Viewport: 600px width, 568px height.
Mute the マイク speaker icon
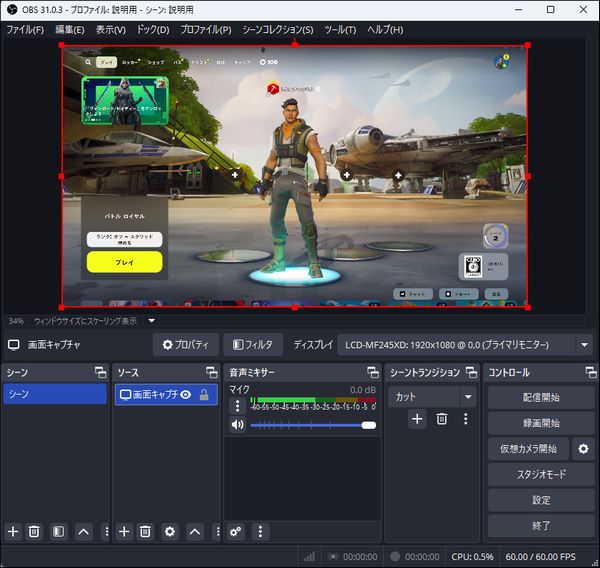pos(237,424)
